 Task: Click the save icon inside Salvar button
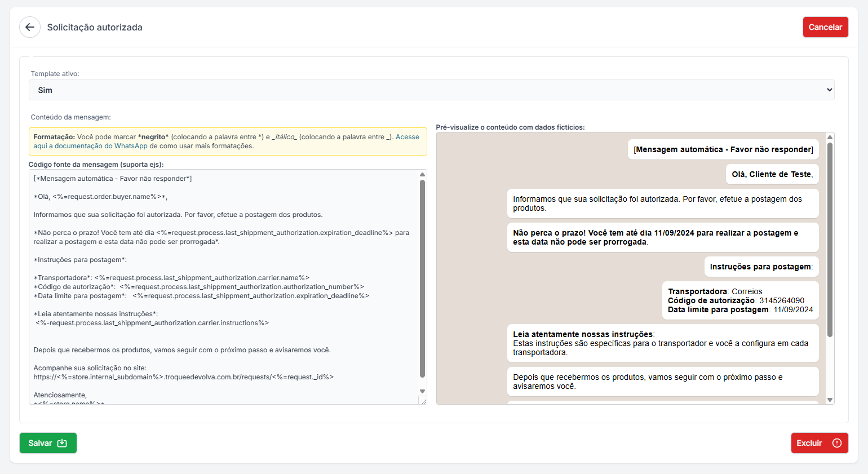click(x=62, y=443)
